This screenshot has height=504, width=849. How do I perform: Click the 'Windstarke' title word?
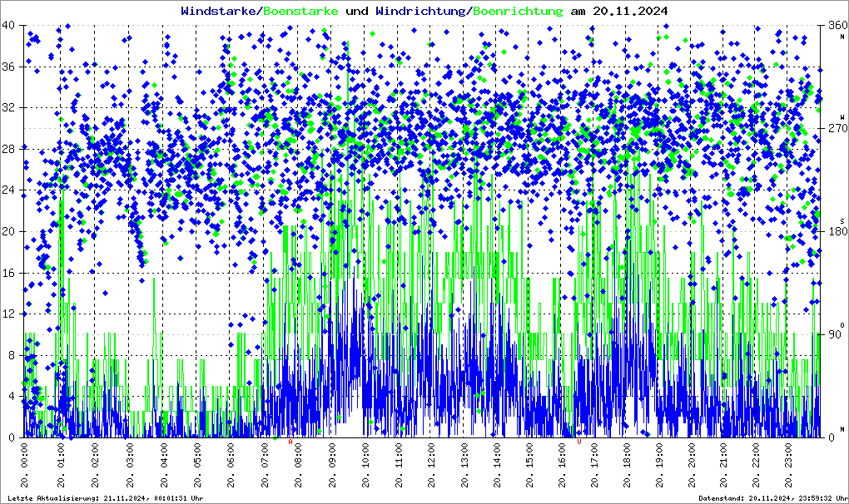(x=220, y=12)
